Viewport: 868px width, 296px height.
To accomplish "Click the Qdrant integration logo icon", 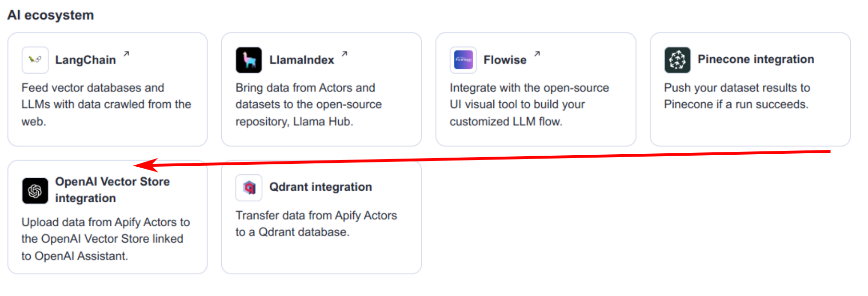I will click(x=249, y=187).
